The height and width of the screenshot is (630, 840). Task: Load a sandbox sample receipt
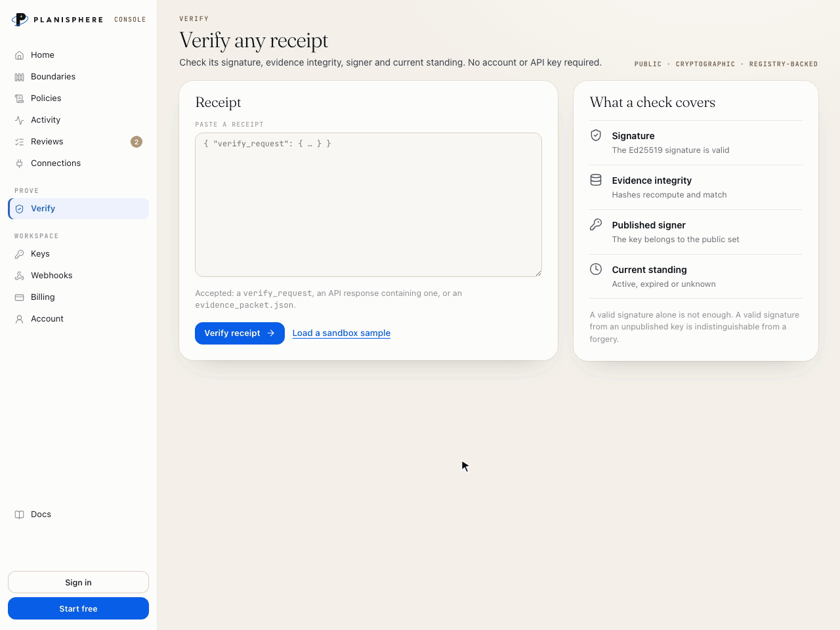[341, 333]
